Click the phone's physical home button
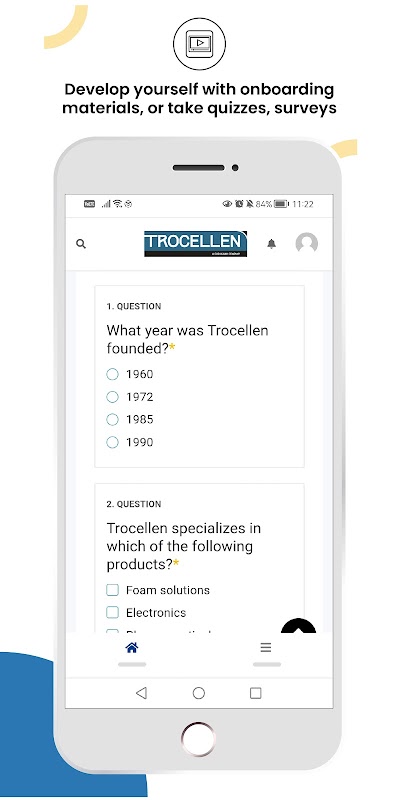 coord(198,739)
